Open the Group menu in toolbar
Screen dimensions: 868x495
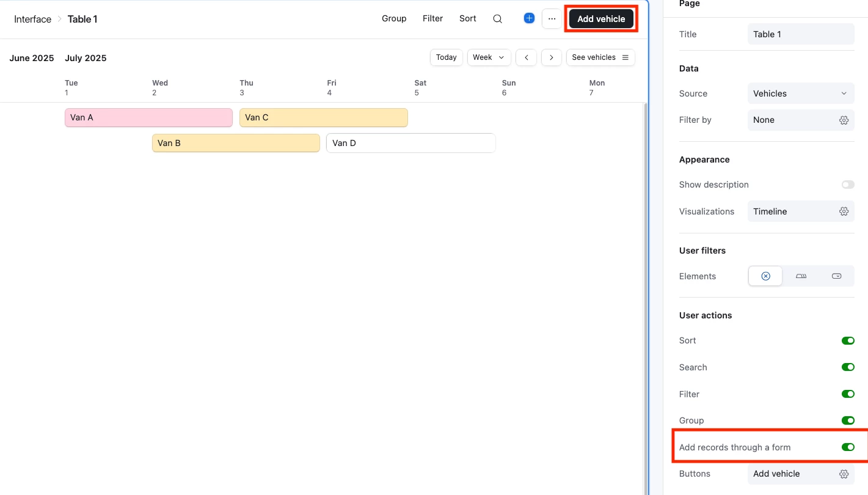[394, 19]
